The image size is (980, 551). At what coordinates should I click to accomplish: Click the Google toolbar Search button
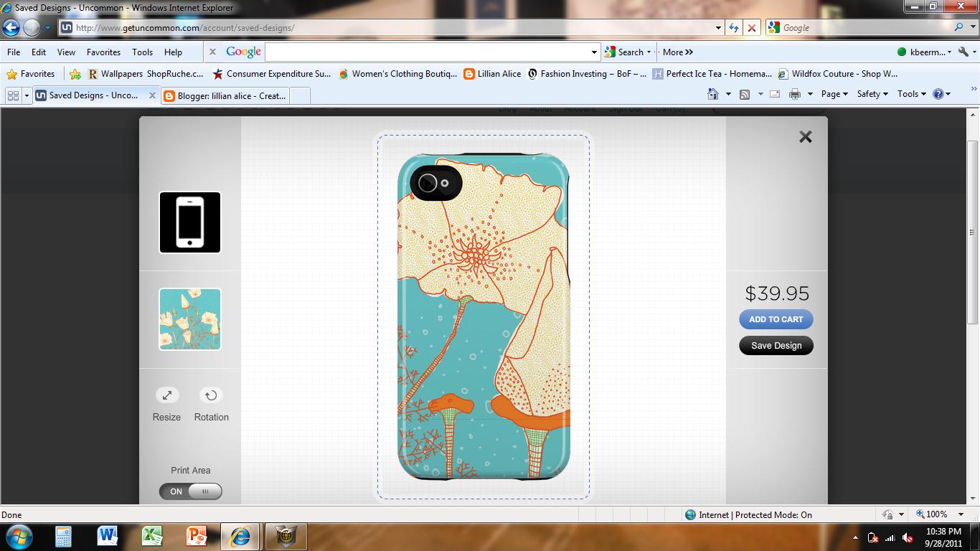point(624,52)
